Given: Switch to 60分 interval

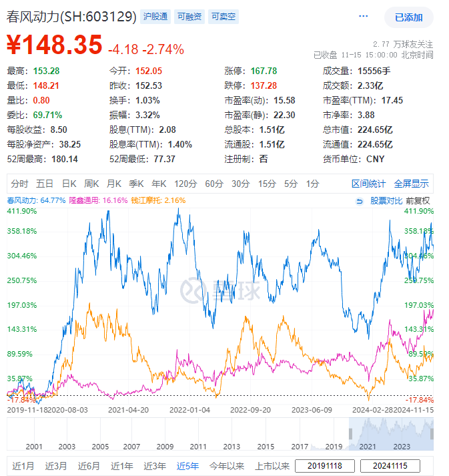Looking at the screenshot, I should point(214,184).
